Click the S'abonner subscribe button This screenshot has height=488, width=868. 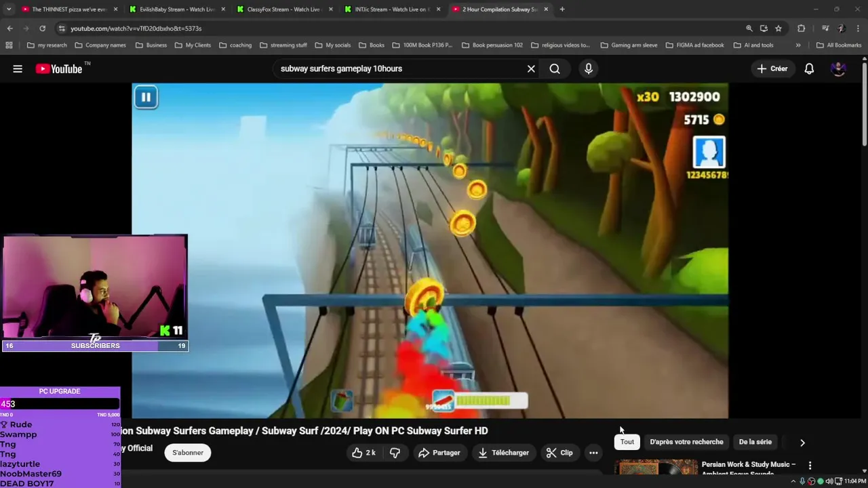[x=188, y=453]
